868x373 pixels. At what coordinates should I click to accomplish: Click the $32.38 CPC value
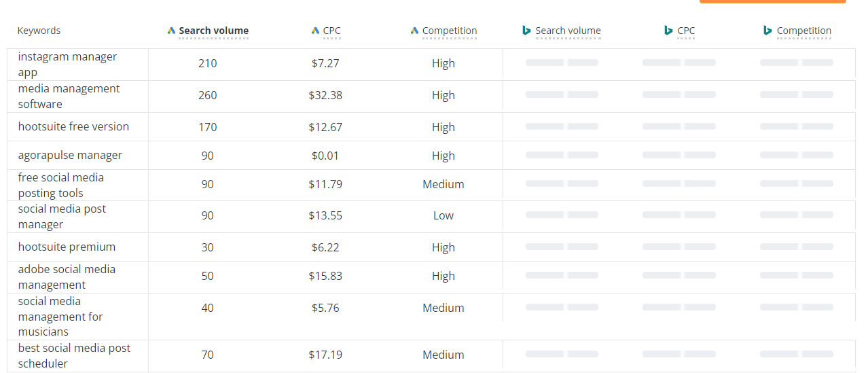325,96
